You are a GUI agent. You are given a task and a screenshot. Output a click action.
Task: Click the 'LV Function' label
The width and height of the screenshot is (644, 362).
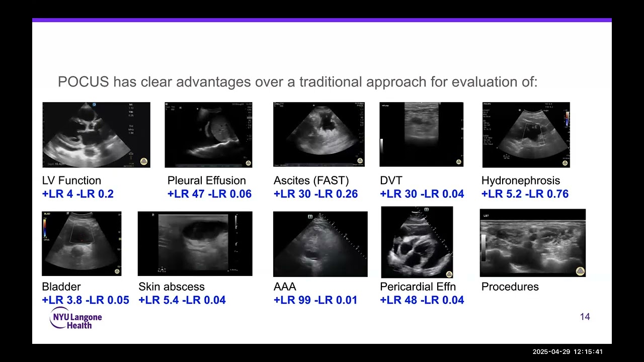[x=71, y=180]
